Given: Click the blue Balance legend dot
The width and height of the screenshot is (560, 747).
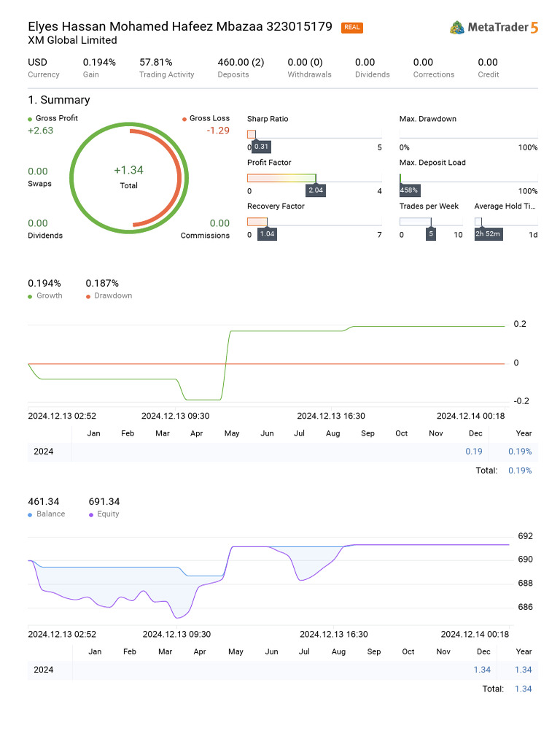Looking at the screenshot, I should click(x=30, y=514).
